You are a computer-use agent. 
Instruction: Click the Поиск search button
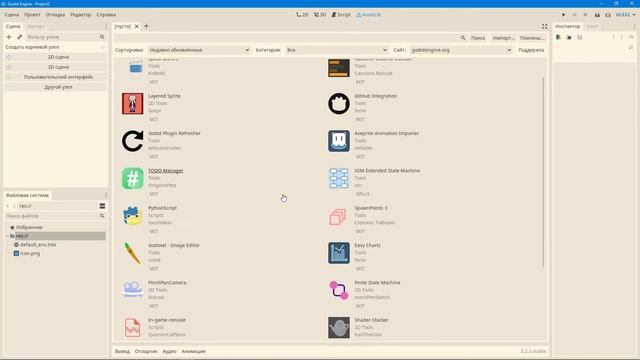[x=478, y=38]
